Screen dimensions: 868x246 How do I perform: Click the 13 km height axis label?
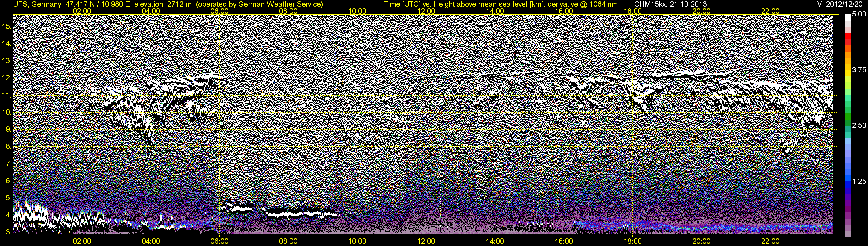tap(7, 61)
